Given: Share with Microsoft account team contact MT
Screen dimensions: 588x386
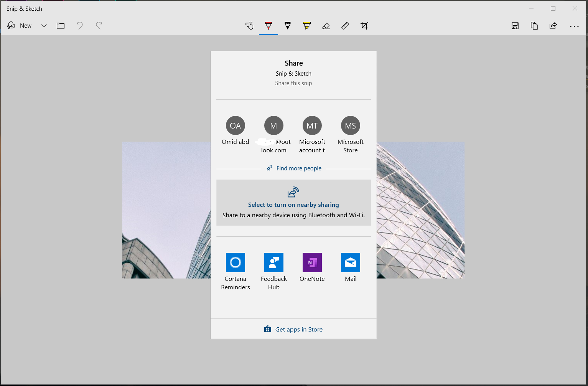Looking at the screenshot, I should pyautogui.click(x=312, y=135).
